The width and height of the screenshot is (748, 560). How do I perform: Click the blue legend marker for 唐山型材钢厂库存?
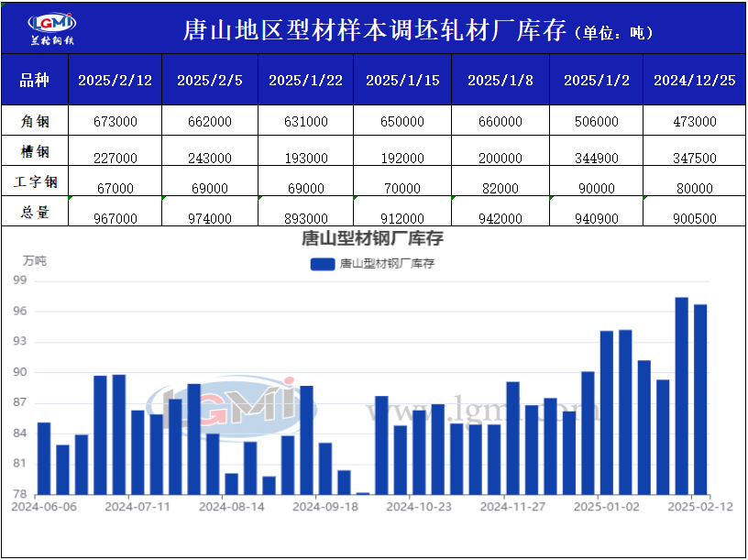[323, 264]
